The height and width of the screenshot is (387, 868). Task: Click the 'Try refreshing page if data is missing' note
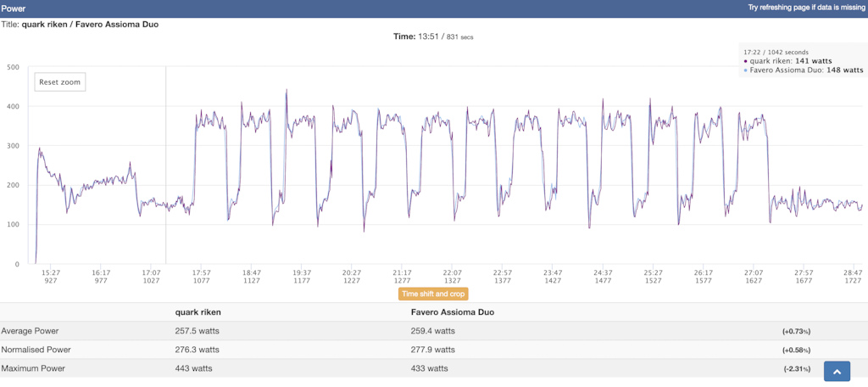pyautogui.click(x=807, y=8)
